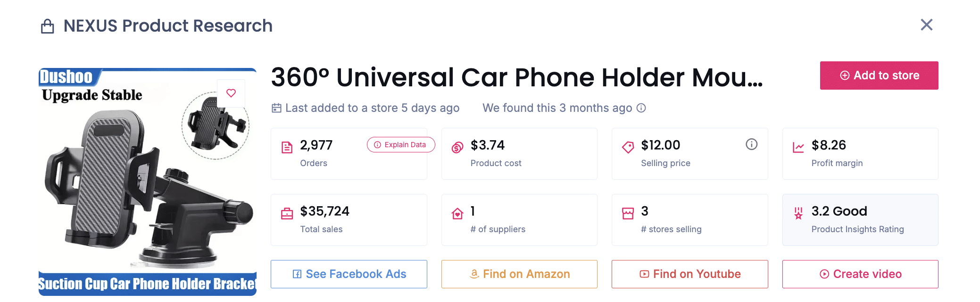Click the selling price tag icon

628,148
